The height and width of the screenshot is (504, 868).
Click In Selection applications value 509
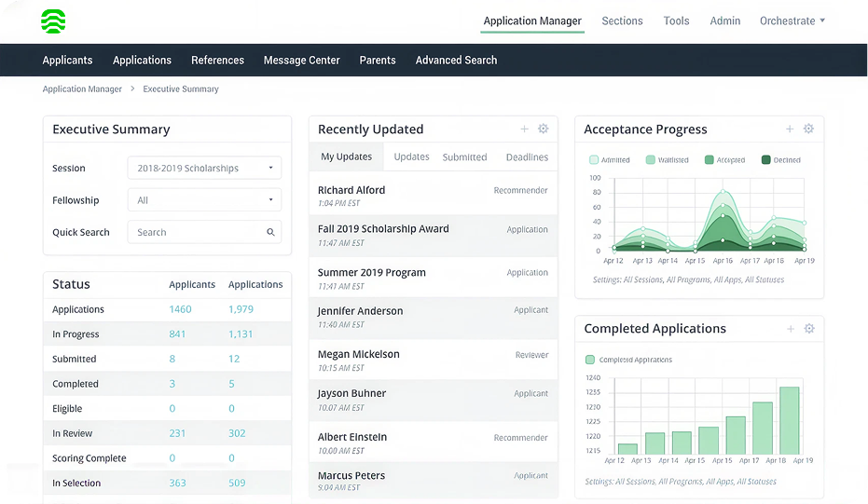pos(237,483)
